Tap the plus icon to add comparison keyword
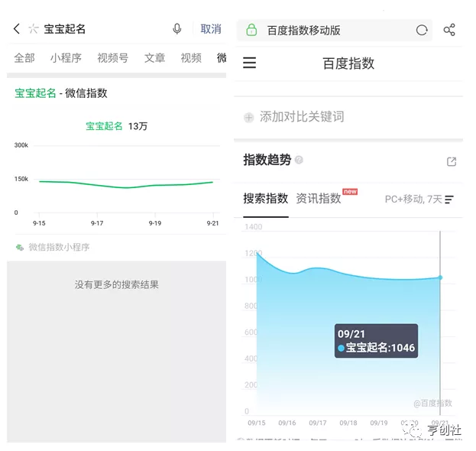Viewport: 476px width, 451px height. (x=248, y=117)
